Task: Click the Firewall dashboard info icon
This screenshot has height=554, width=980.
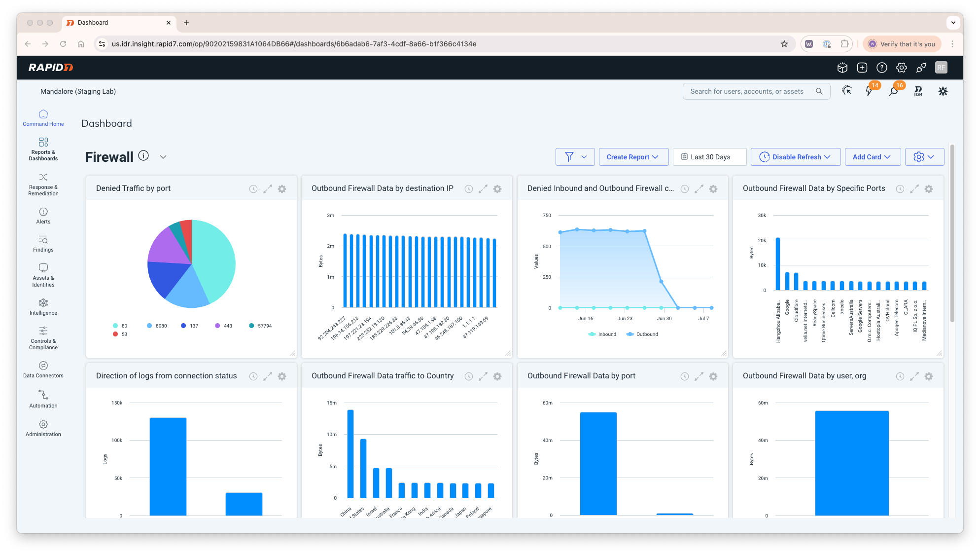Action: (x=143, y=156)
